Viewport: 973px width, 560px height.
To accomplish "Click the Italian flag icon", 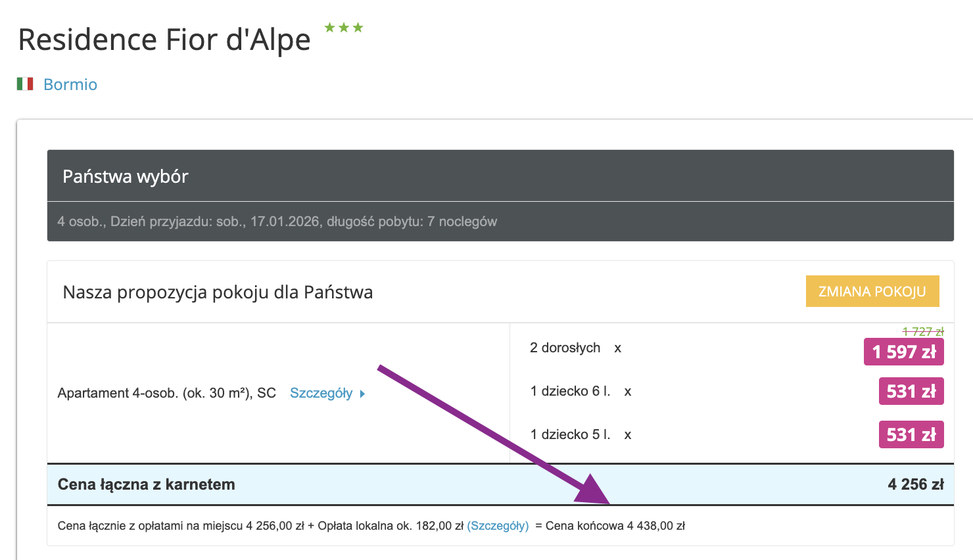I will 25,84.
